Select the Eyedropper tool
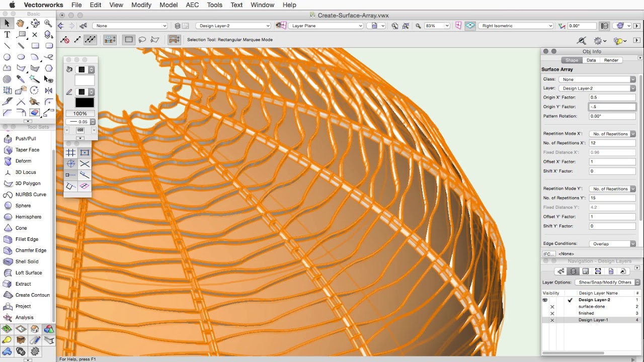The width and height of the screenshot is (644, 362). [21, 79]
